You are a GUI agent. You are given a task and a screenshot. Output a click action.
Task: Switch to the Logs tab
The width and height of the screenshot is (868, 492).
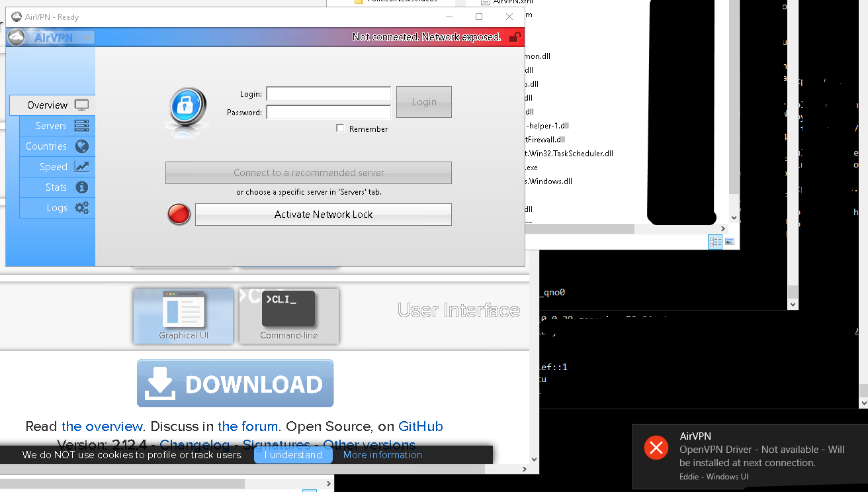click(57, 207)
